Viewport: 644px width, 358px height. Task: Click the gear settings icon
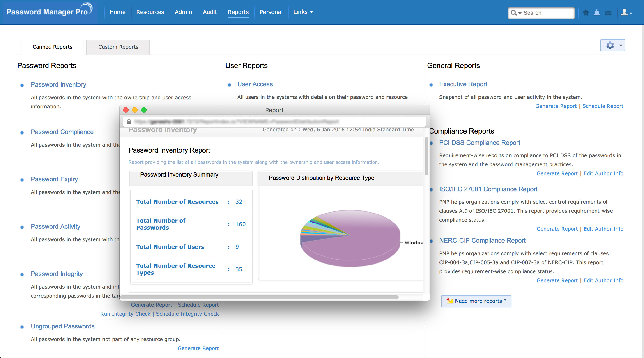click(x=610, y=45)
